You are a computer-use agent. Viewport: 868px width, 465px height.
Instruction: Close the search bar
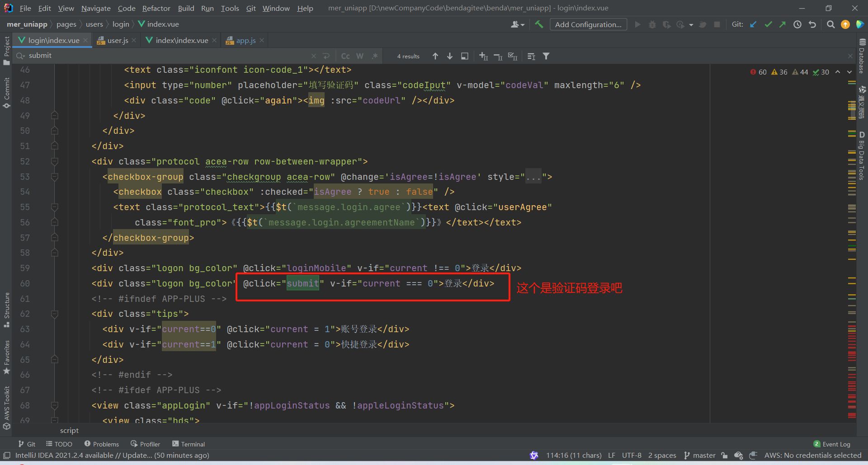(x=850, y=56)
